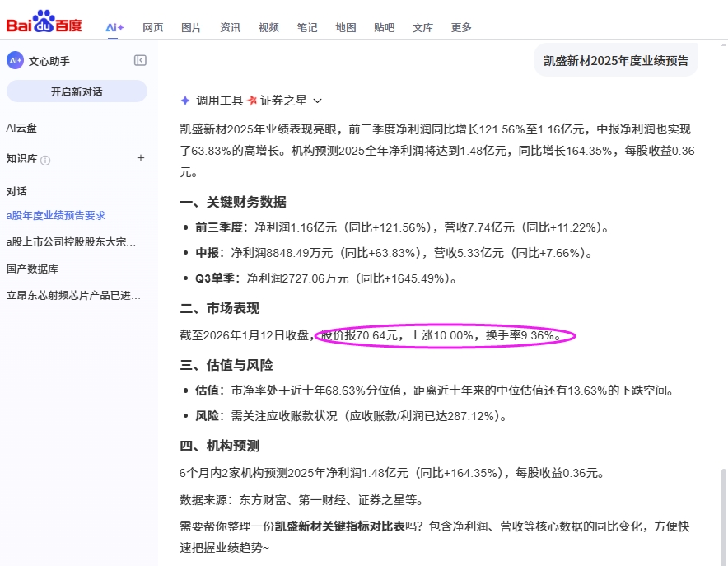
Task: Open the 图片 tab
Action: coord(191,27)
